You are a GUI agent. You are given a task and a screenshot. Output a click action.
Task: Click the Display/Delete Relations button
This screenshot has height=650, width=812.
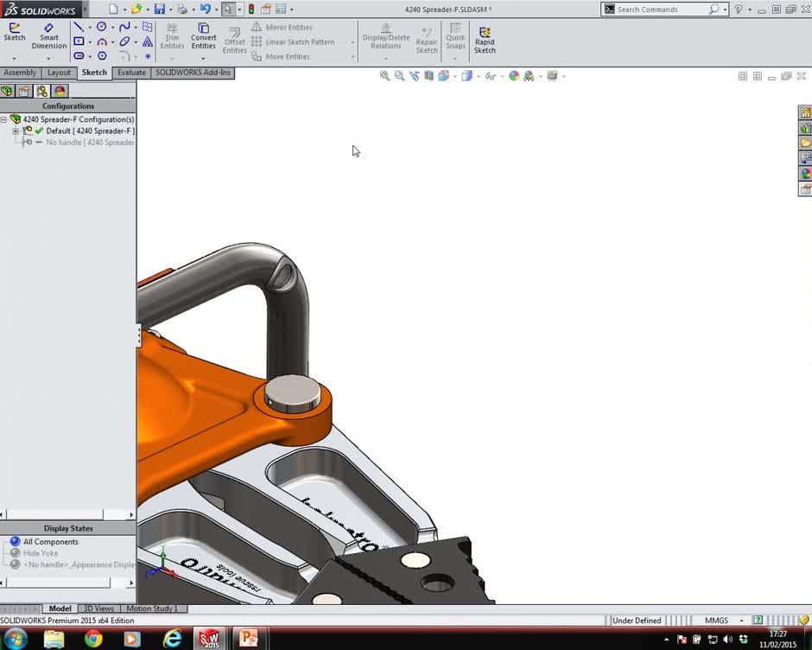(x=386, y=39)
